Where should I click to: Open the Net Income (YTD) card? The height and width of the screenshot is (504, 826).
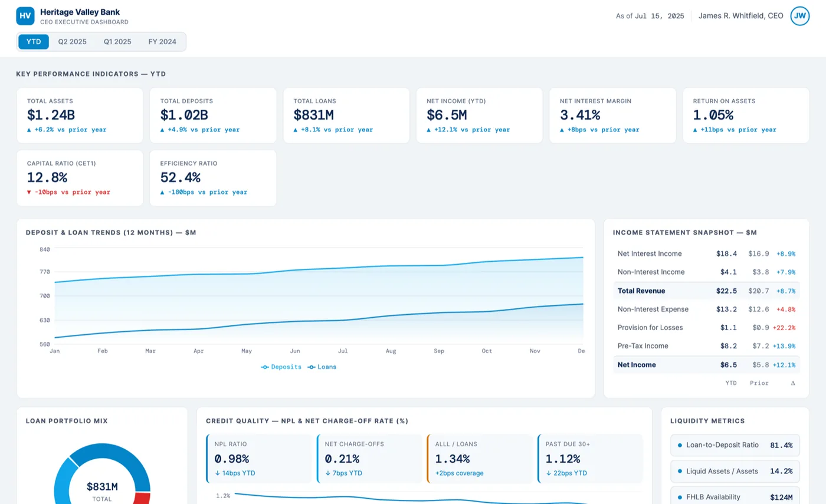coord(480,116)
